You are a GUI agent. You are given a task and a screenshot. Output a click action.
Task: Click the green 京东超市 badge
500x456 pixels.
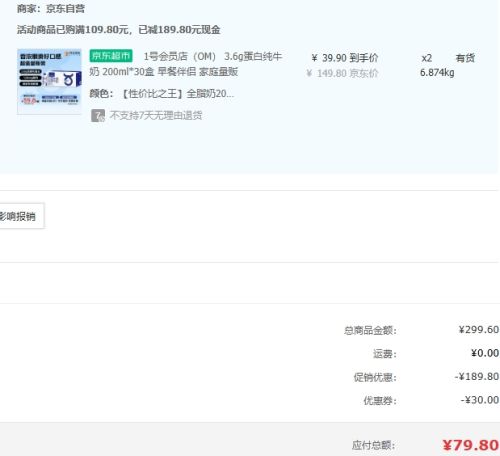point(111,56)
